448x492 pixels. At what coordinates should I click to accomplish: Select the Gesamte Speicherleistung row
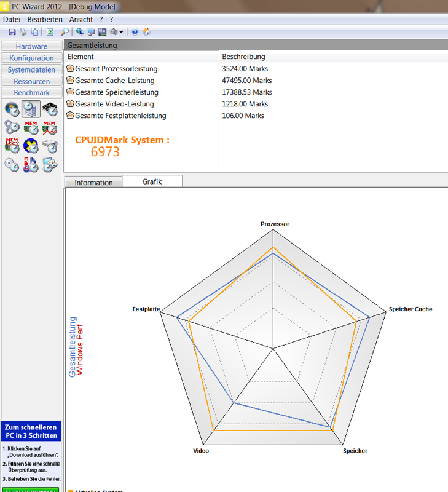pos(256,92)
